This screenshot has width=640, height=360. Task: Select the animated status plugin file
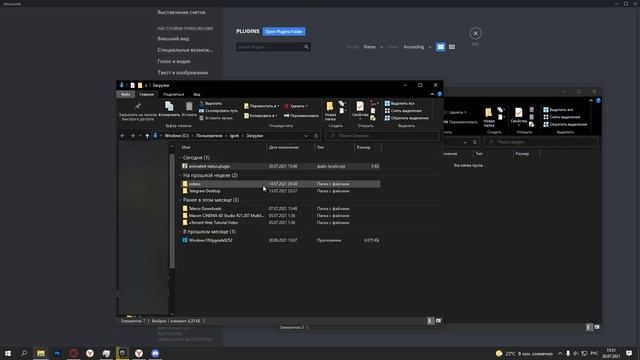tap(281, 166)
